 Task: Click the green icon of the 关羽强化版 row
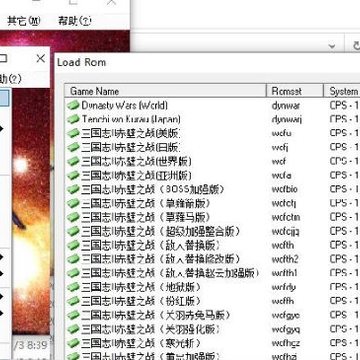[73, 329]
